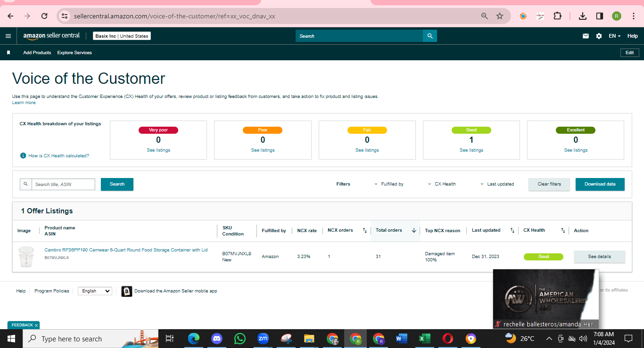
Task: Open the page zoom magnifier in the address bar
Action: 484,16
